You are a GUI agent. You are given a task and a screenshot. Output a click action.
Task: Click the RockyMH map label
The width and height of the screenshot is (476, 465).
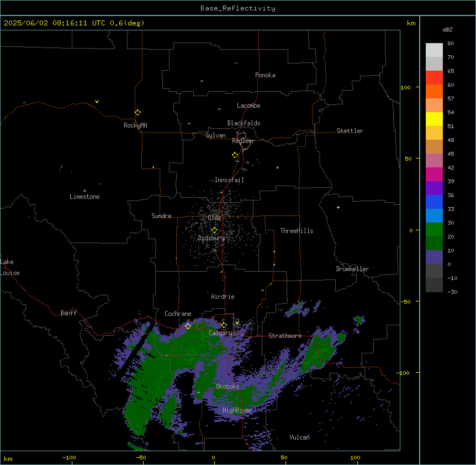135,125
